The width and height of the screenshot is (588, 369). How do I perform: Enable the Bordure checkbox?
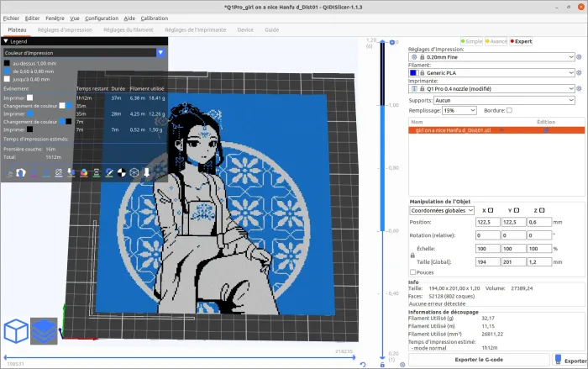[x=509, y=110]
